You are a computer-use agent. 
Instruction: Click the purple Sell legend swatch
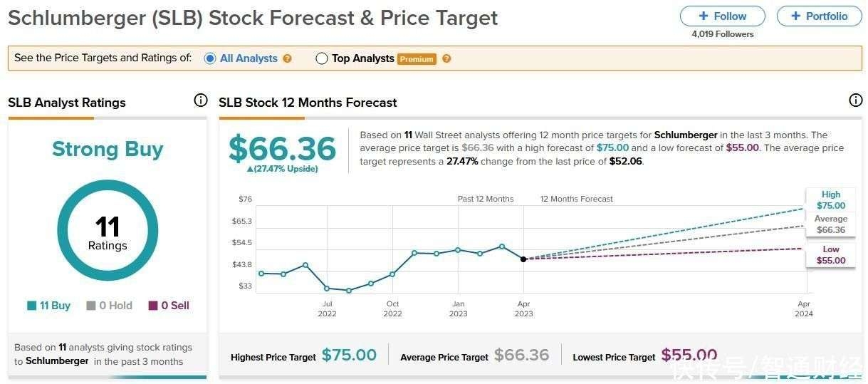coord(153,306)
